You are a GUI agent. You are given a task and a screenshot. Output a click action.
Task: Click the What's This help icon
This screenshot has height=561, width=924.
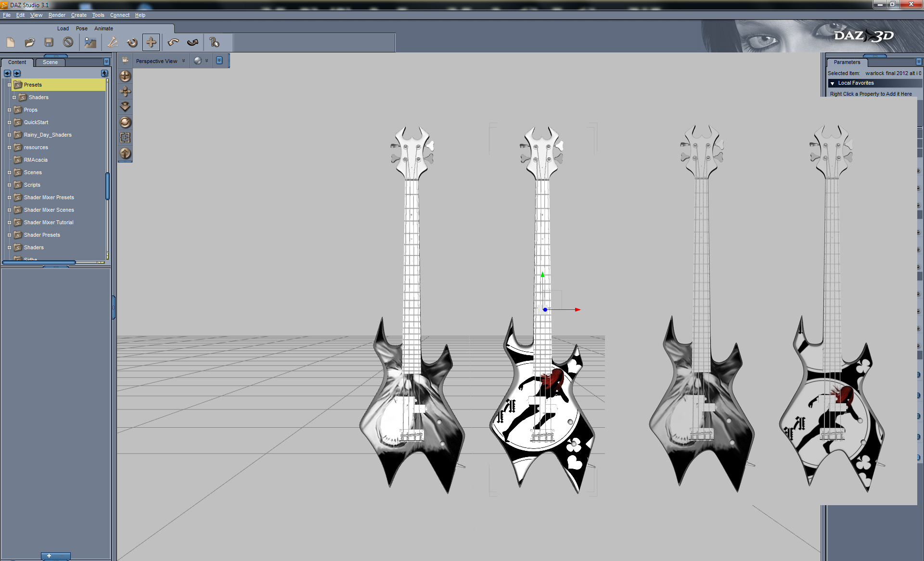215,42
